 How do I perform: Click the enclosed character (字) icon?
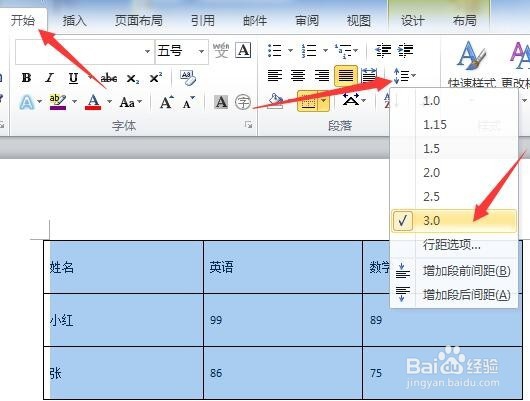(243, 102)
